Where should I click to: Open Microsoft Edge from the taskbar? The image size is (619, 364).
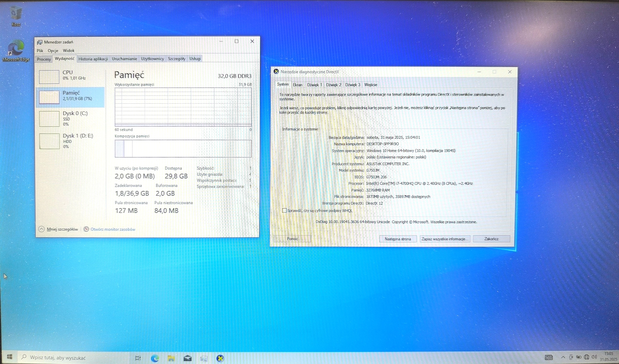click(x=155, y=358)
